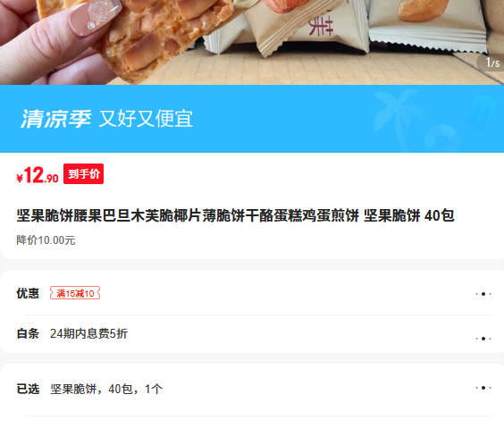The height and width of the screenshot is (428, 504).
Task: Tap the swim ring icon in the banner
Action: [442, 138]
